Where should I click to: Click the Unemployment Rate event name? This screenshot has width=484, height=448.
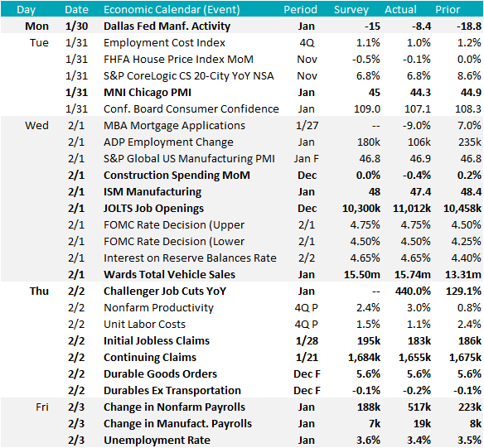[x=157, y=441]
